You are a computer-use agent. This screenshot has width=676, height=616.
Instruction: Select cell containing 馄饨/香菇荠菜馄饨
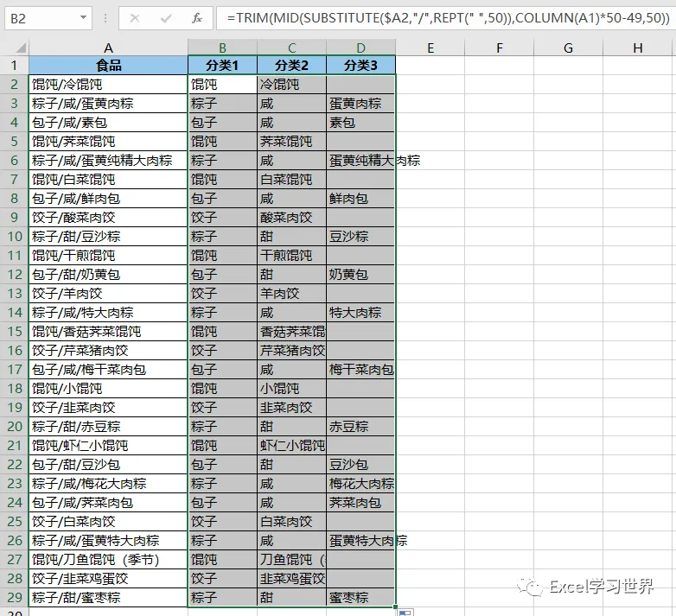click(x=108, y=331)
